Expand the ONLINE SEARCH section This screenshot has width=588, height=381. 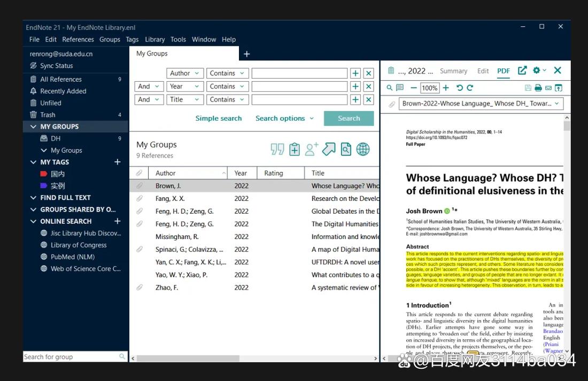coord(33,221)
